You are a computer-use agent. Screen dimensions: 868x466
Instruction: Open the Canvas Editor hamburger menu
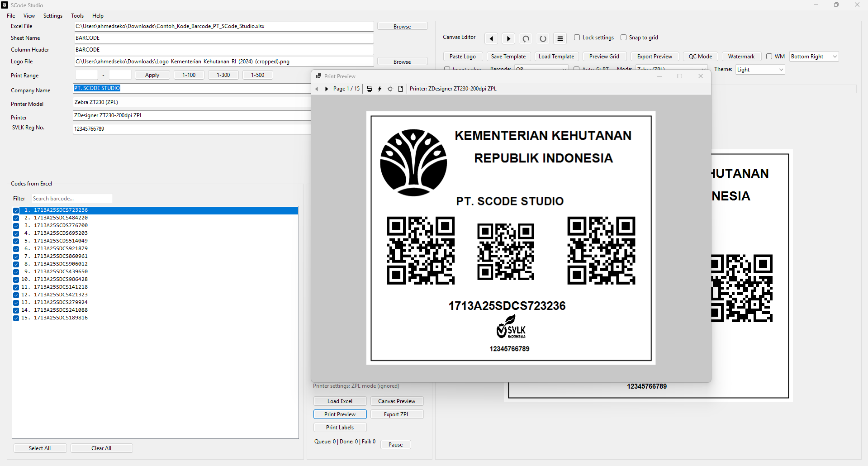pos(560,38)
